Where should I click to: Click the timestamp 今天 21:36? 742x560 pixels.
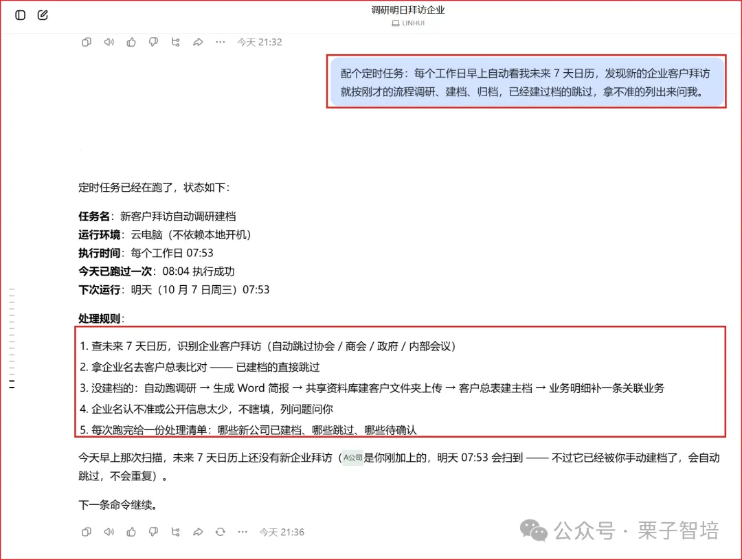click(282, 532)
